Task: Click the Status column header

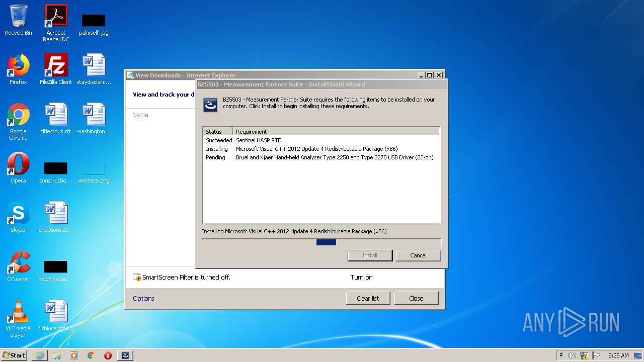Action: (x=218, y=131)
